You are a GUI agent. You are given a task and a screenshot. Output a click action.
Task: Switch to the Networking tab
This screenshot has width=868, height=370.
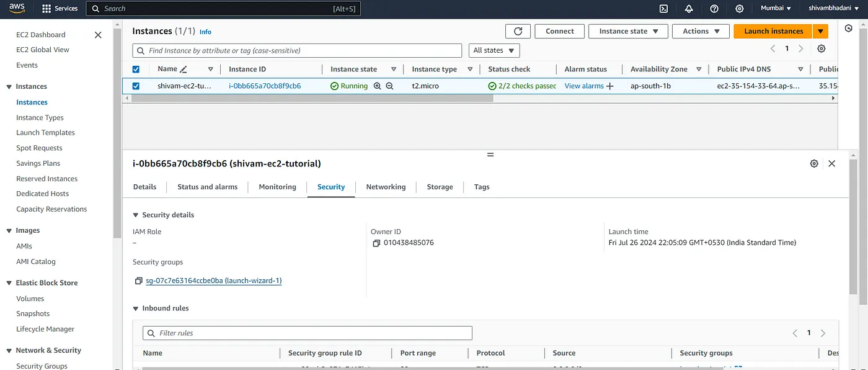pyautogui.click(x=386, y=187)
